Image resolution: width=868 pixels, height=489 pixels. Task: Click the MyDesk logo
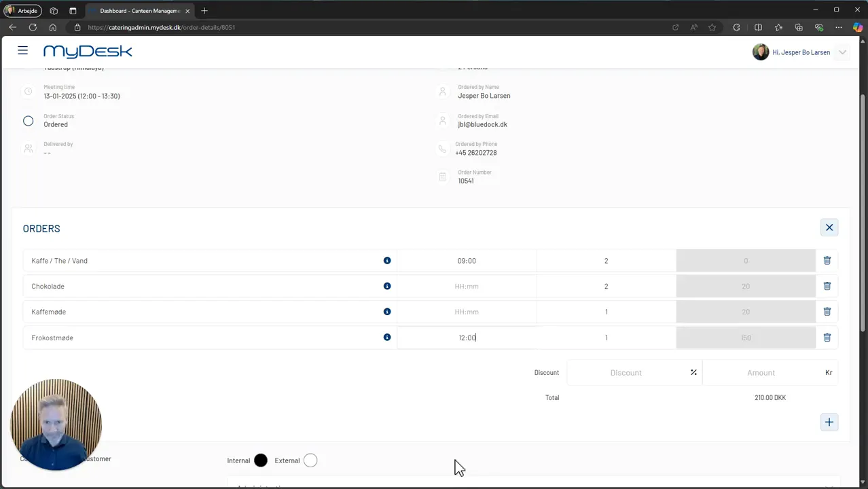coord(88,52)
